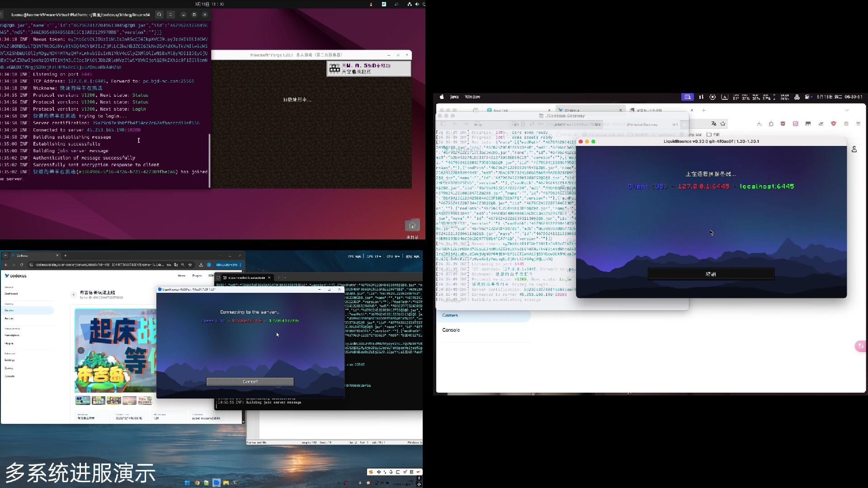868x488 pixels.
Task: Open Marketplace in the codexus left sidebar
Action: coord(12,335)
